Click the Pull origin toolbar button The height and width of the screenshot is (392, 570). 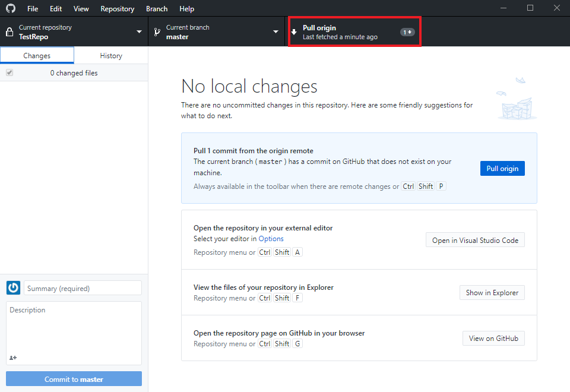354,31
